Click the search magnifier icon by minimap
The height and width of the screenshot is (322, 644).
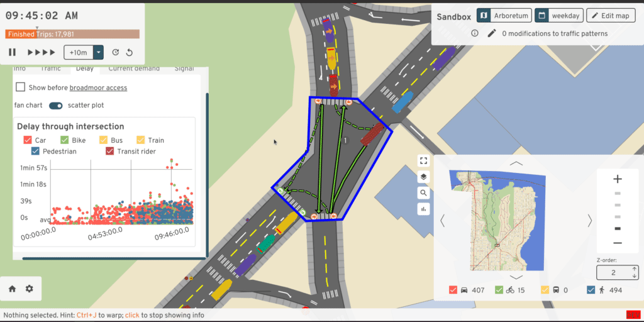pos(424,193)
